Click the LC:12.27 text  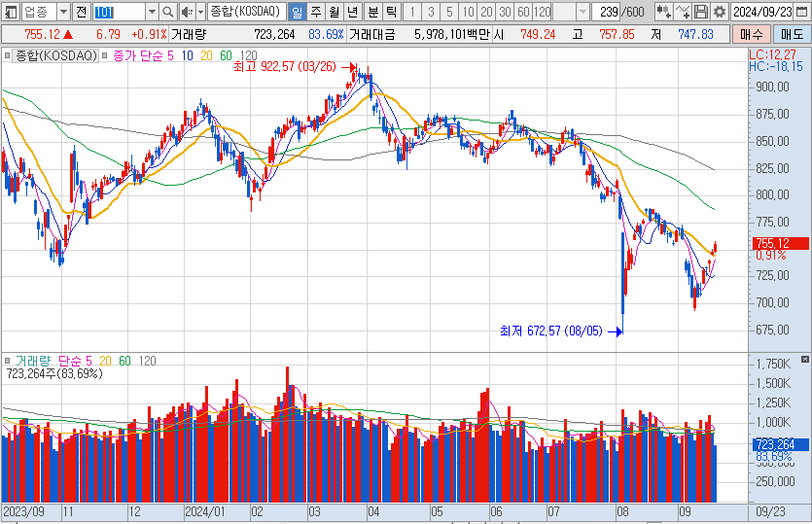[x=772, y=54]
